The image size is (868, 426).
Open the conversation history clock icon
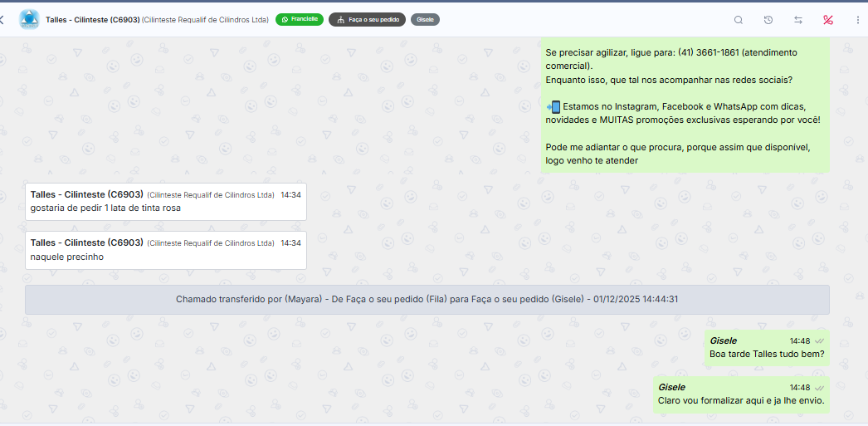[x=768, y=20]
